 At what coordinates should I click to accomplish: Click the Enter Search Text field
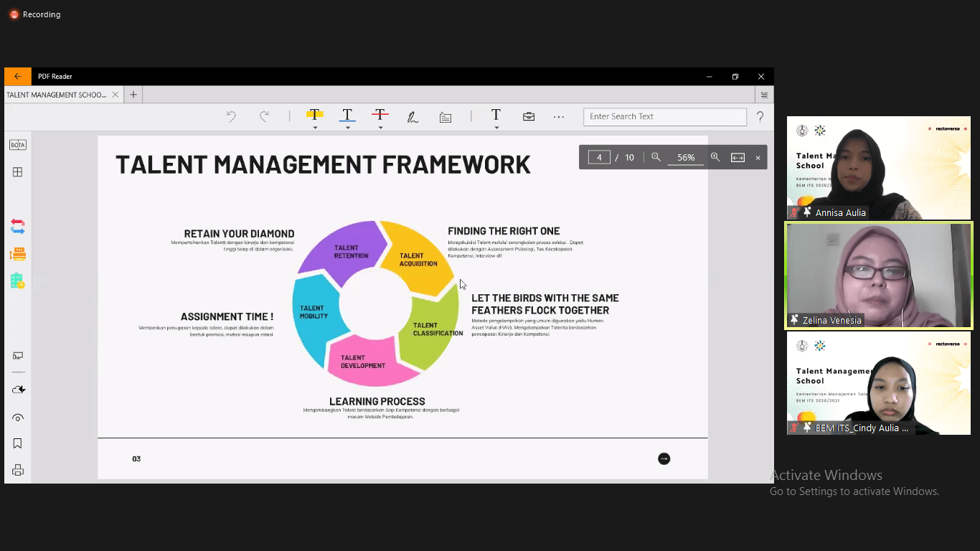664,116
